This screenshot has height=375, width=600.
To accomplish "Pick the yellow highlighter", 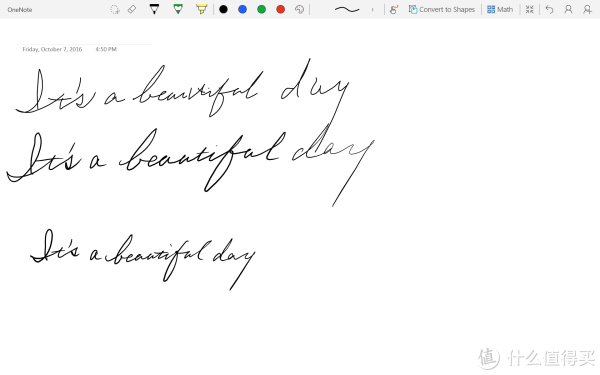I will point(201,9).
